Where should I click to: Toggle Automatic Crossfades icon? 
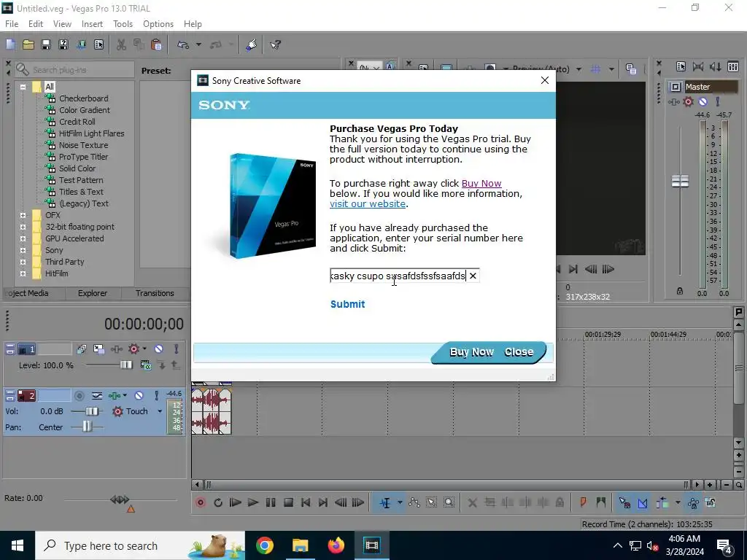pos(643,502)
